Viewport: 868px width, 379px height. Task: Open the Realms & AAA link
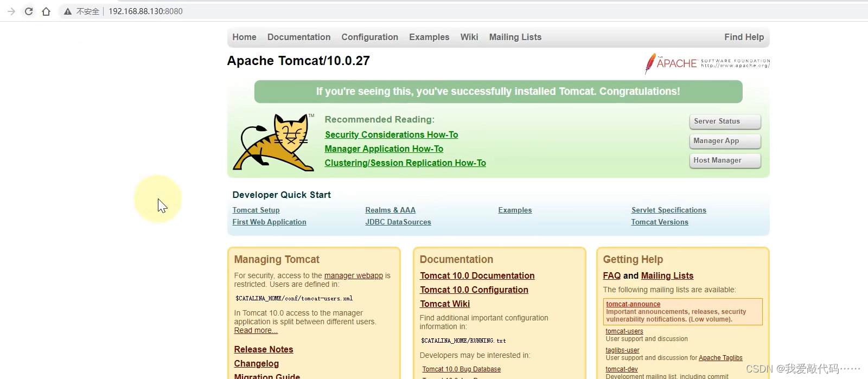[x=390, y=210]
